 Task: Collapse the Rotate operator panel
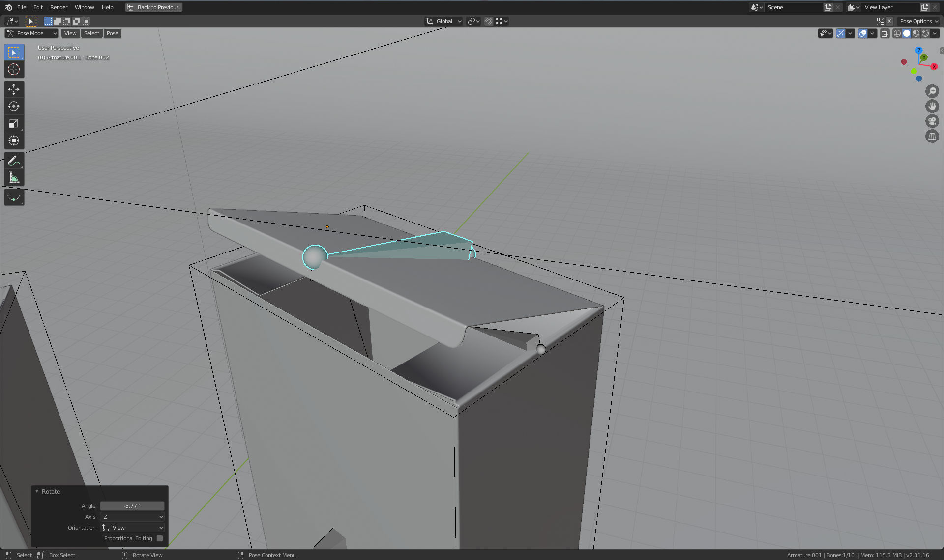pyautogui.click(x=37, y=491)
